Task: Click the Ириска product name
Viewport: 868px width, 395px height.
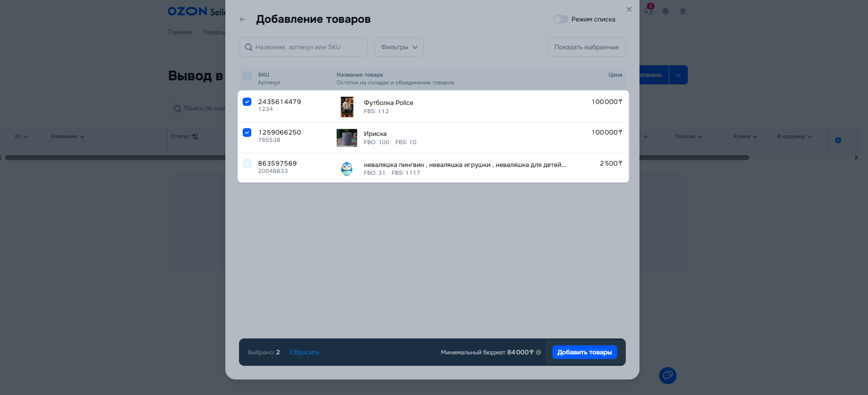Action: coord(375,134)
